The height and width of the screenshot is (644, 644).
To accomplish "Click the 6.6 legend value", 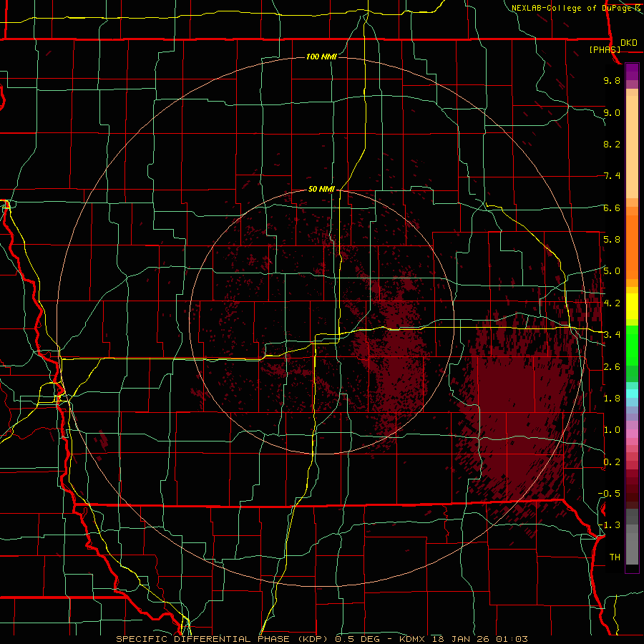I will pyautogui.click(x=612, y=208).
